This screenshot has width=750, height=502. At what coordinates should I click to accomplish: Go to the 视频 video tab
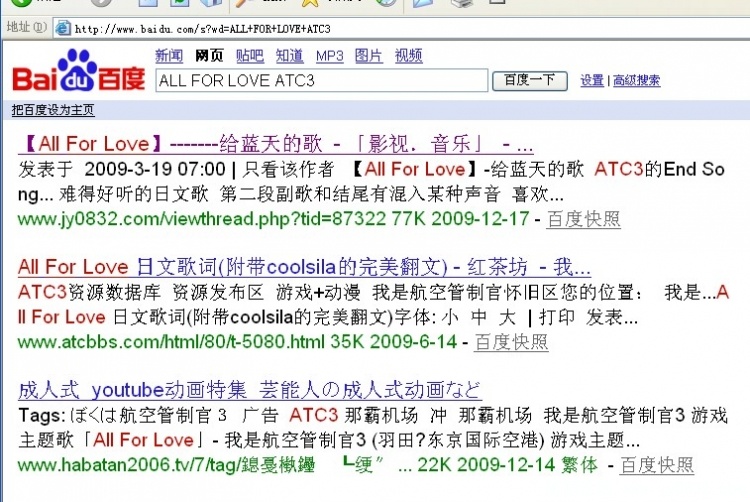(408, 56)
